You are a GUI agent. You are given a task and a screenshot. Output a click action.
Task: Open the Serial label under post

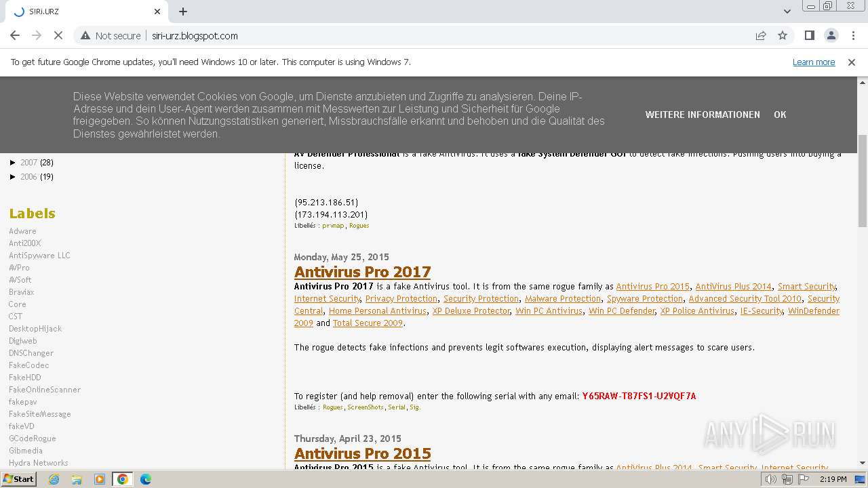point(397,407)
